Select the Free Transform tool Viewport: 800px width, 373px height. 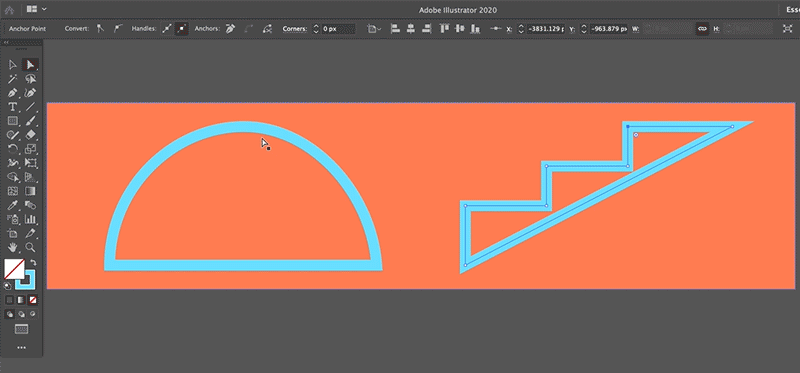(x=30, y=163)
